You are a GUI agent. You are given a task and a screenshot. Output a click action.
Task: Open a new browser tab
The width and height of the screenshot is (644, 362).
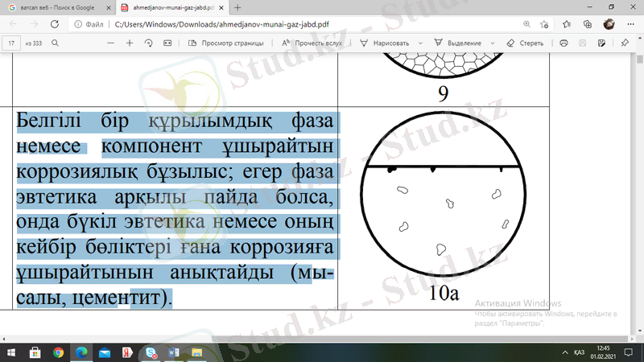tap(237, 8)
